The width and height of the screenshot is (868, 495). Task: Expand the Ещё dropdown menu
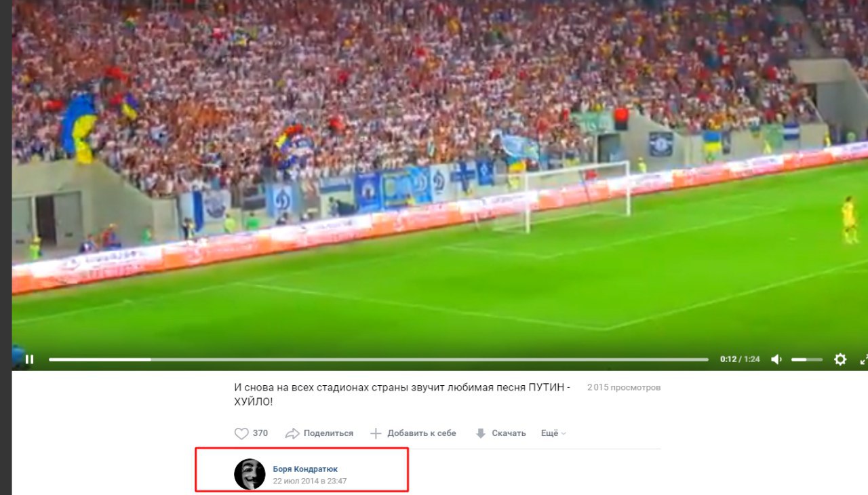pyautogui.click(x=553, y=433)
